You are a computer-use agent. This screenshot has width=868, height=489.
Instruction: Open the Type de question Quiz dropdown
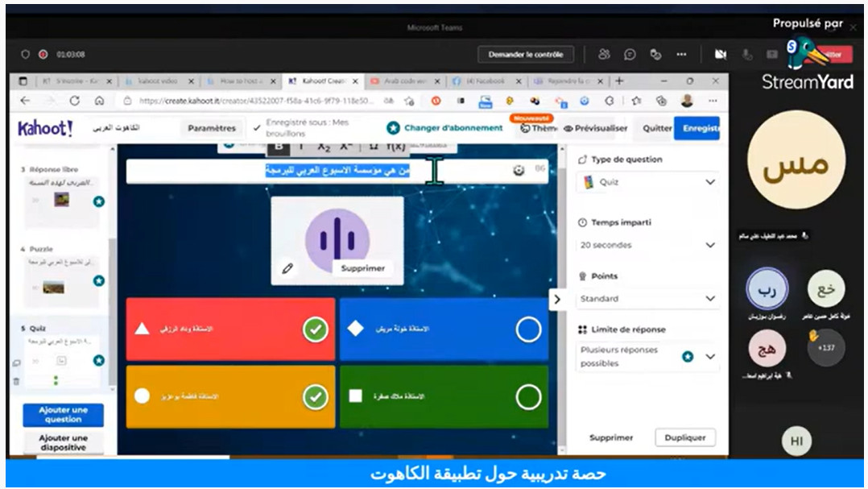click(x=647, y=182)
